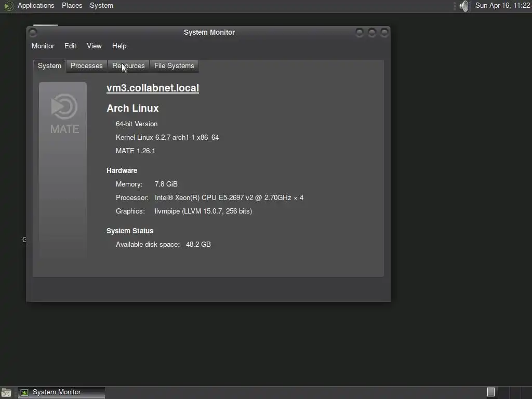Open the Applications panel menu

[36, 5]
